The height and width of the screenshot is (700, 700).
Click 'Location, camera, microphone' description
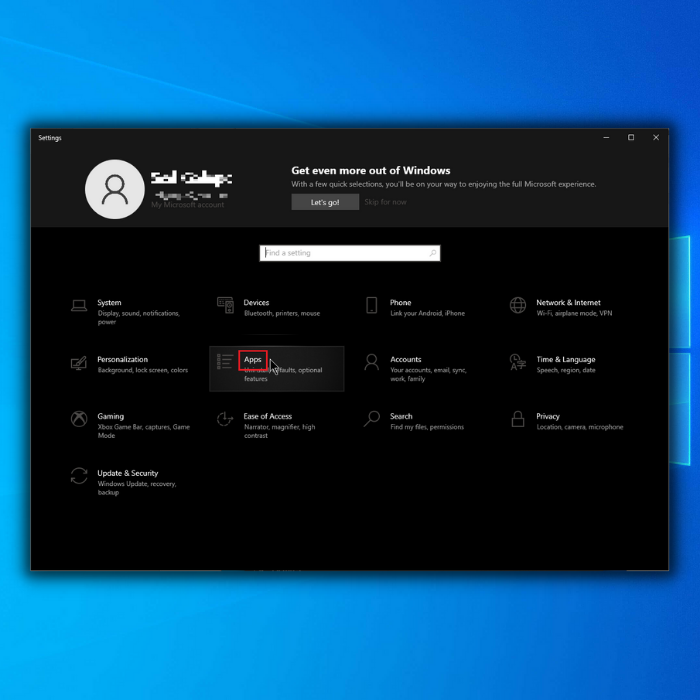579,427
